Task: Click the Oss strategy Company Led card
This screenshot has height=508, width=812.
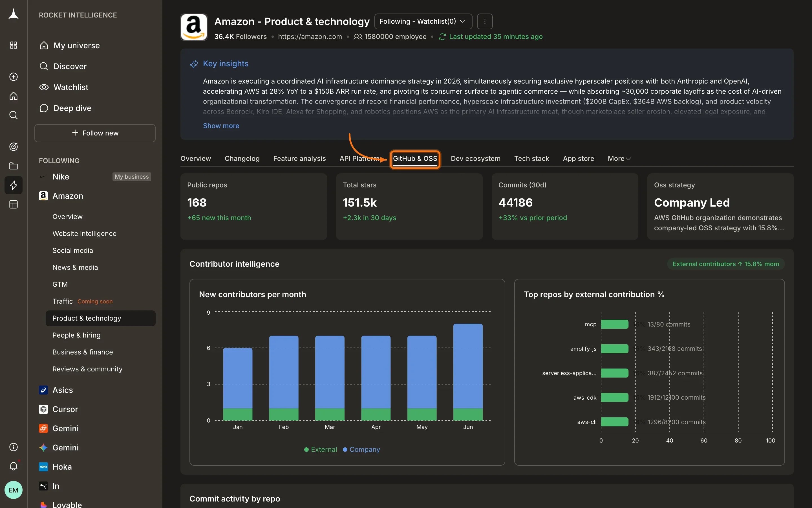Action: coord(720,206)
